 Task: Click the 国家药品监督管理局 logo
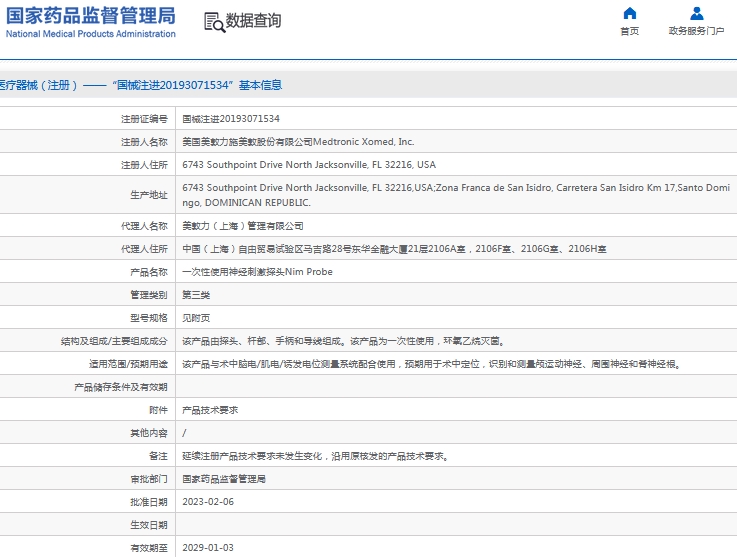91,16
